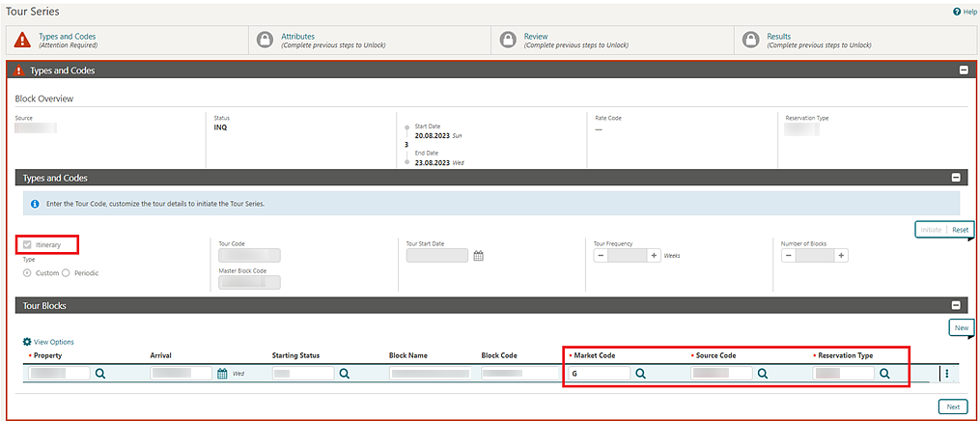This screenshot has width=980, height=421.
Task: Click the Reset button
Action: (960, 230)
